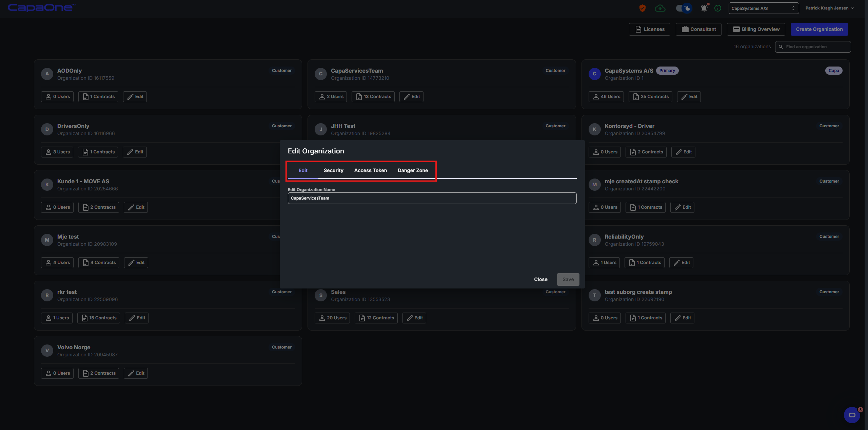Click the Edit Organization Name field
Screen dimensions: 868x430
point(432,198)
